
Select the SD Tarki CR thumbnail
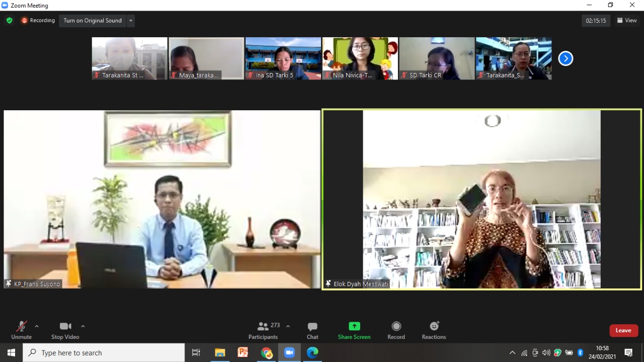coord(437,58)
